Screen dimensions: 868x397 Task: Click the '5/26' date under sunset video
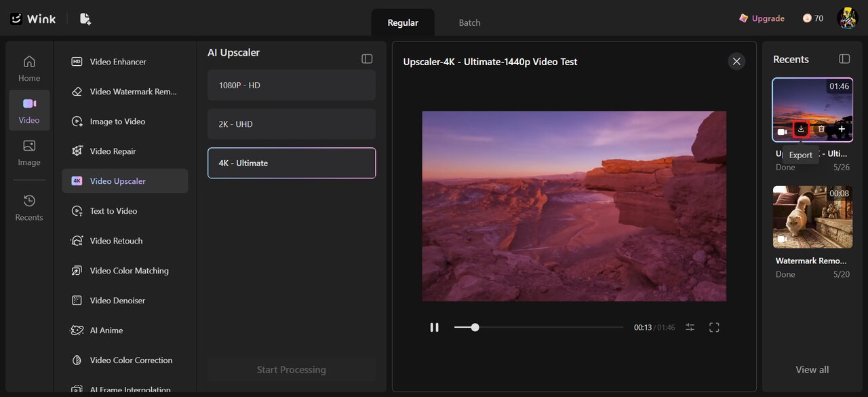click(842, 168)
